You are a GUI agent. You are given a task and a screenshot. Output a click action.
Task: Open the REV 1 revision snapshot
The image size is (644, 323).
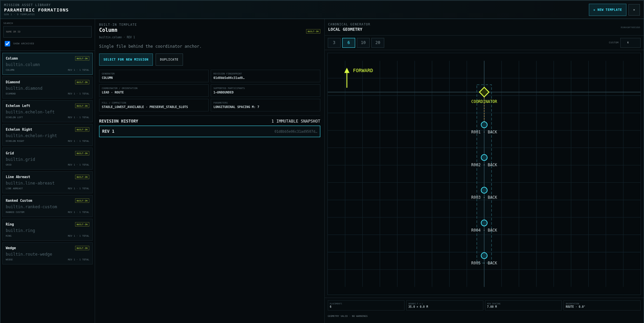pyautogui.click(x=210, y=132)
